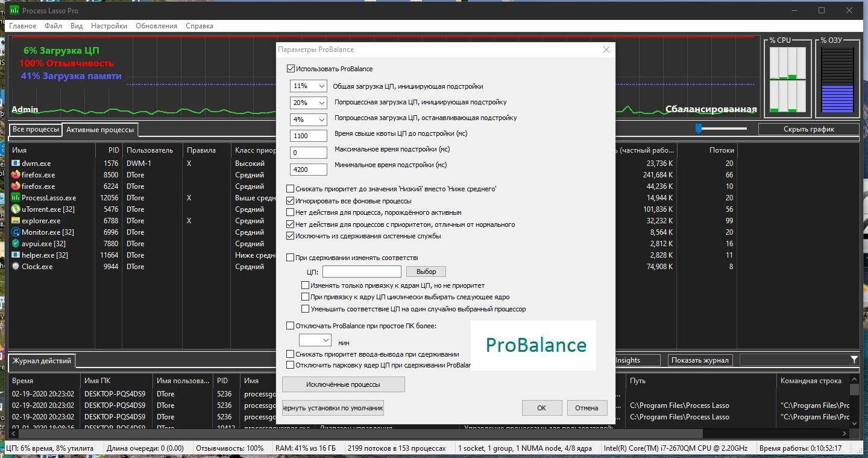Sort process list by 'Имя' column
The image size is (868, 458).
tap(52, 150)
